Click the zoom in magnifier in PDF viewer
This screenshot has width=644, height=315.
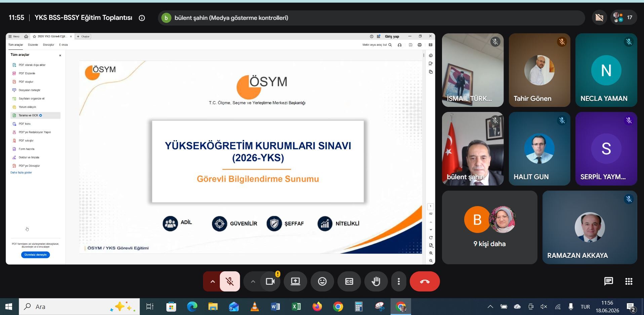tap(431, 253)
